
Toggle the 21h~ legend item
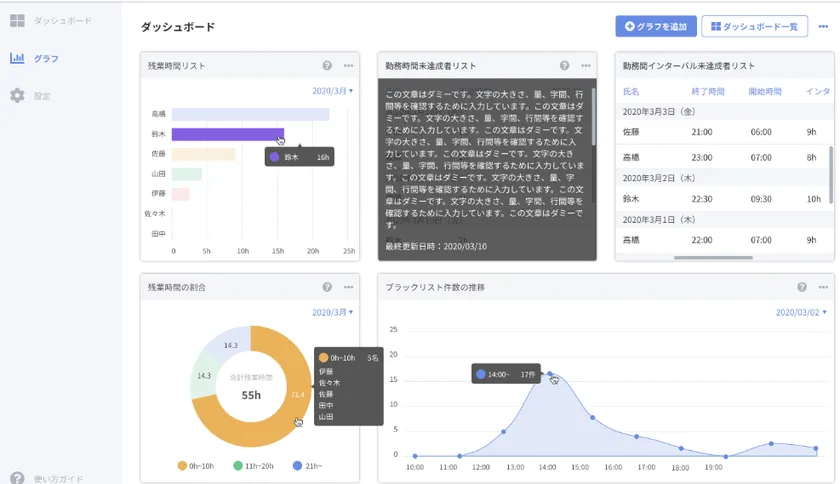(306, 465)
